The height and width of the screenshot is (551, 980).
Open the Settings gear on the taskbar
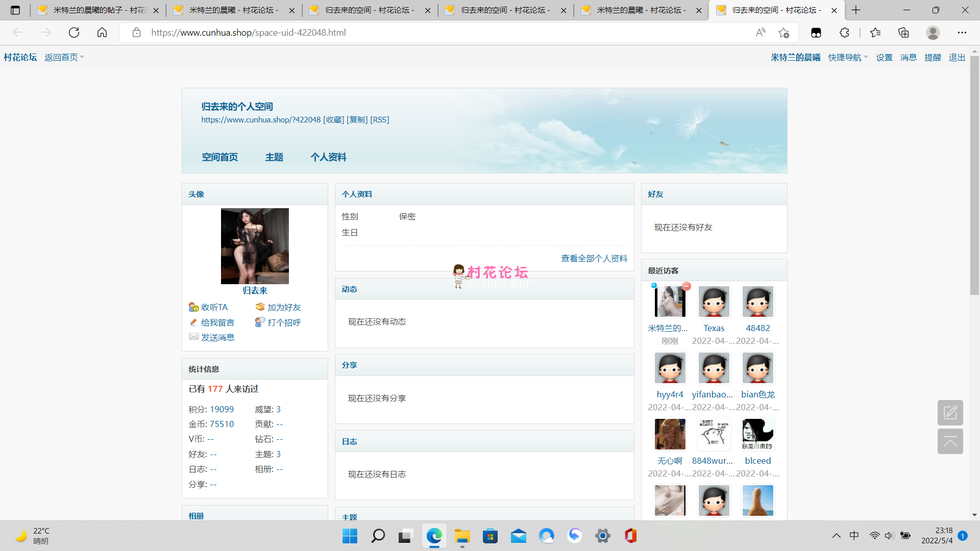coord(602,536)
